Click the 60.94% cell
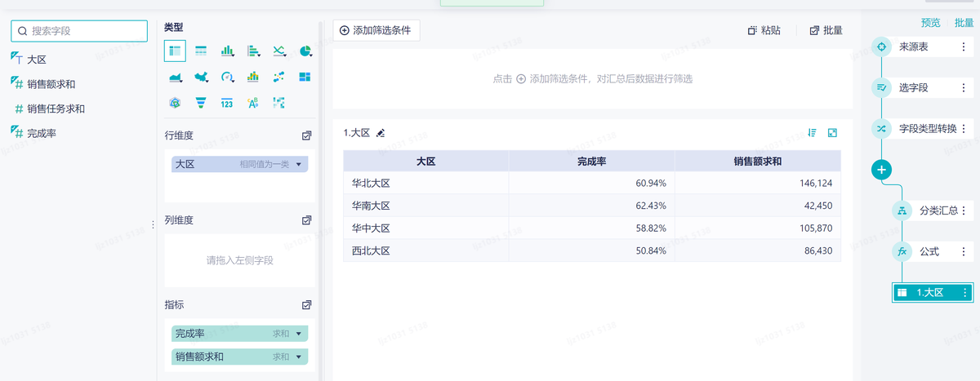 591,184
